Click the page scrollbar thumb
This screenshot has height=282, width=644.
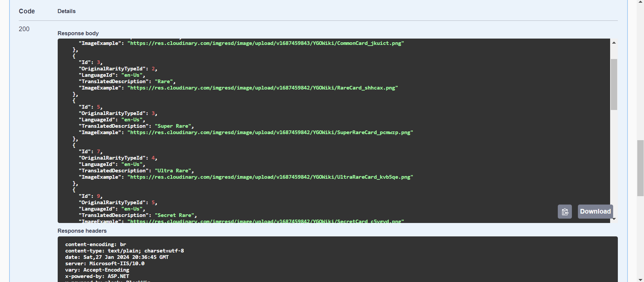click(x=640, y=168)
